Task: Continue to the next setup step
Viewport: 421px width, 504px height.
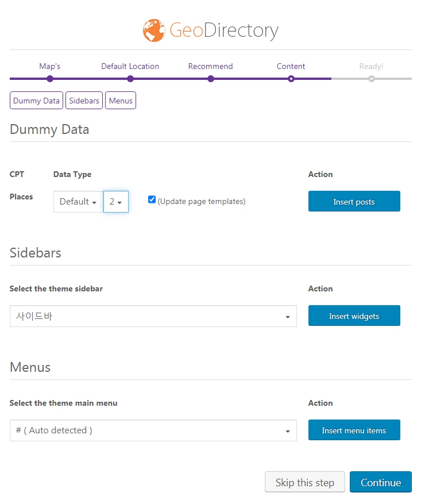Action: pyautogui.click(x=381, y=482)
